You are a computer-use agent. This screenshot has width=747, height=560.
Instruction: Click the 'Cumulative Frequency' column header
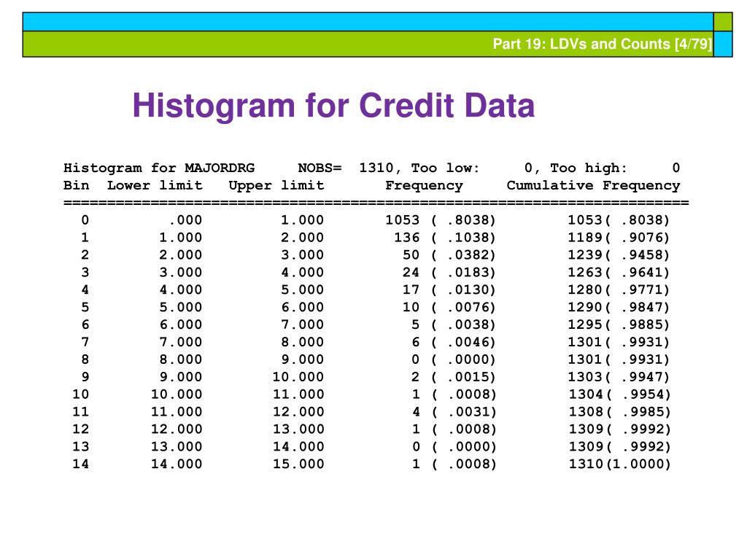point(593,186)
